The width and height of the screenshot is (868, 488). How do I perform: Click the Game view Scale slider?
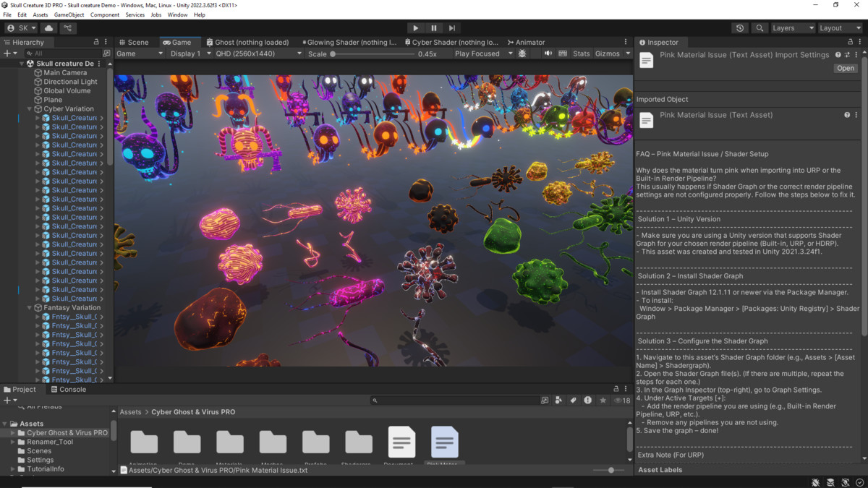click(373, 53)
